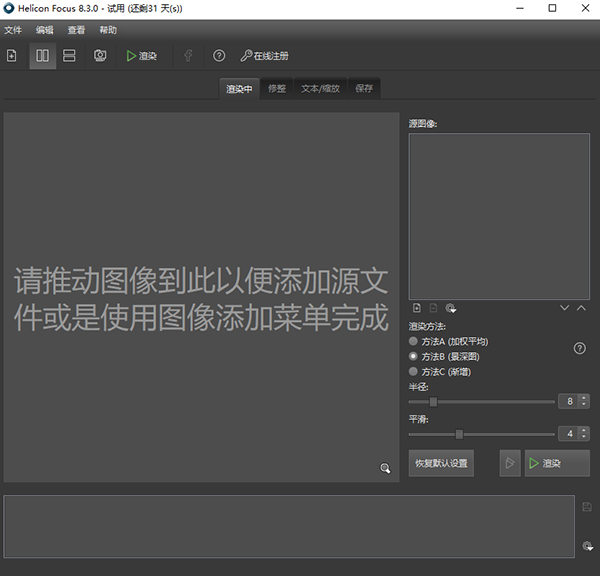
Task: Close the Helicon Focus window
Action: [585, 8]
